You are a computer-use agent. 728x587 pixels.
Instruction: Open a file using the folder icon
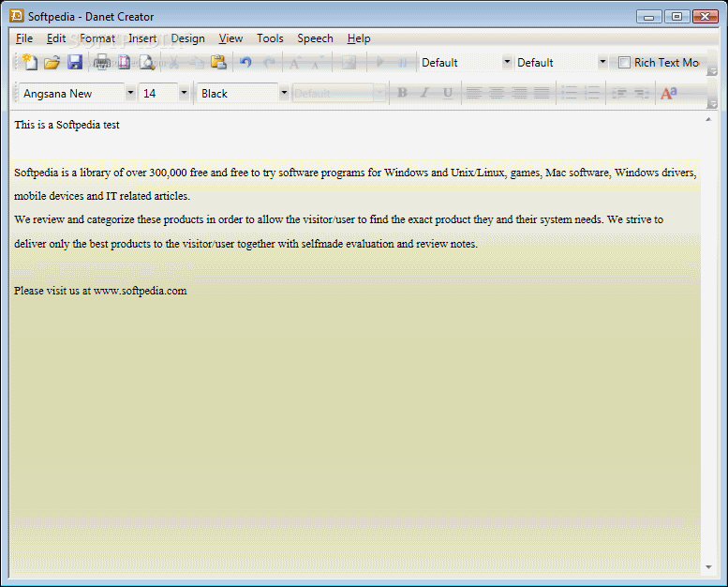(x=52, y=62)
